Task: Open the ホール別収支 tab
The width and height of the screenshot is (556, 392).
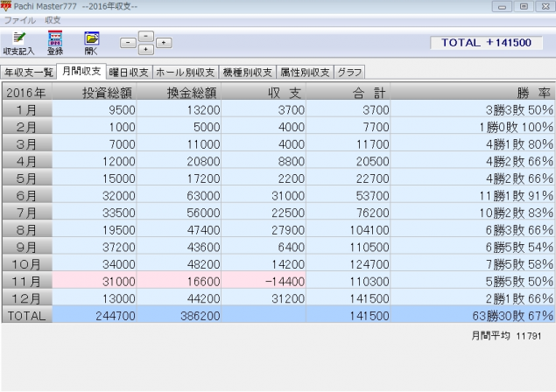Action: point(186,73)
